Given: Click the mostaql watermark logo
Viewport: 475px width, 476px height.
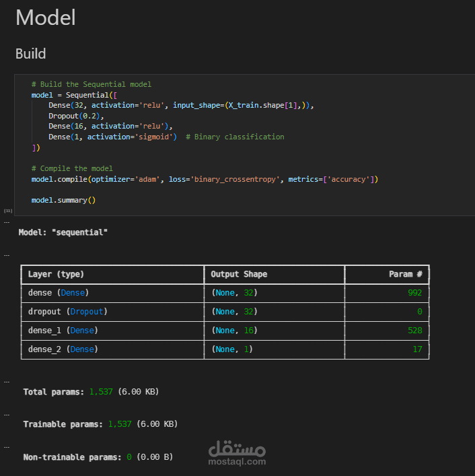Looking at the screenshot, I should (237, 452).
